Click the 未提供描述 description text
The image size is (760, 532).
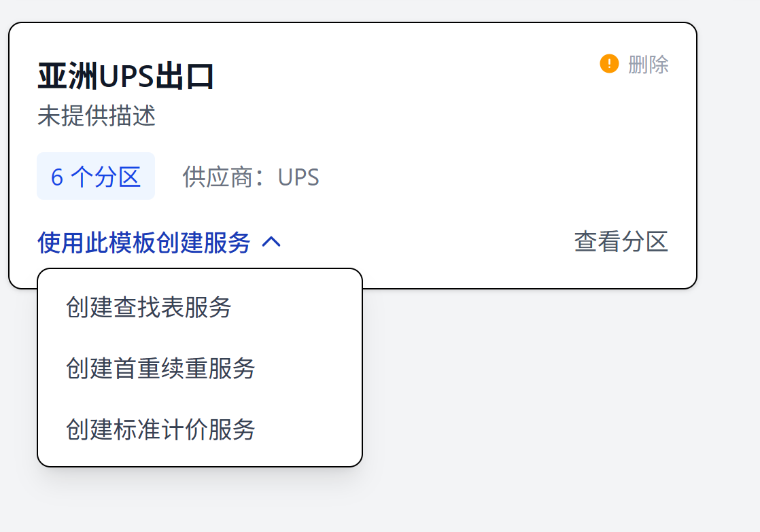click(97, 116)
